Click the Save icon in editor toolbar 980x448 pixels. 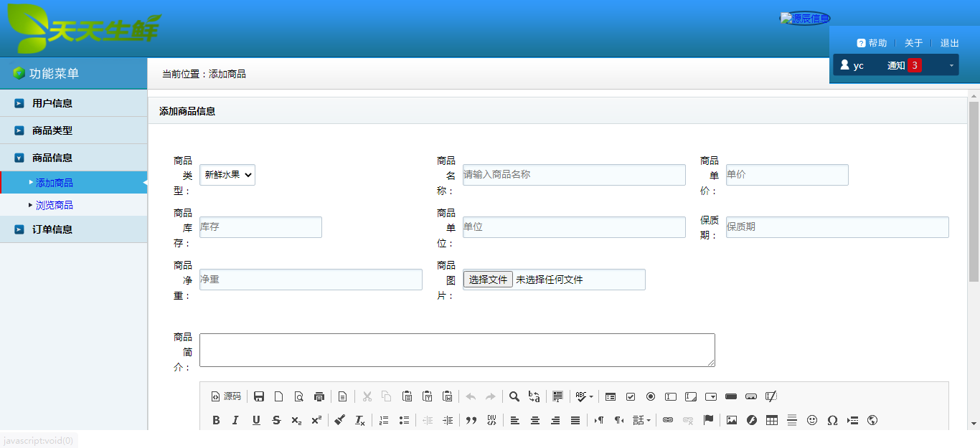coord(259,396)
